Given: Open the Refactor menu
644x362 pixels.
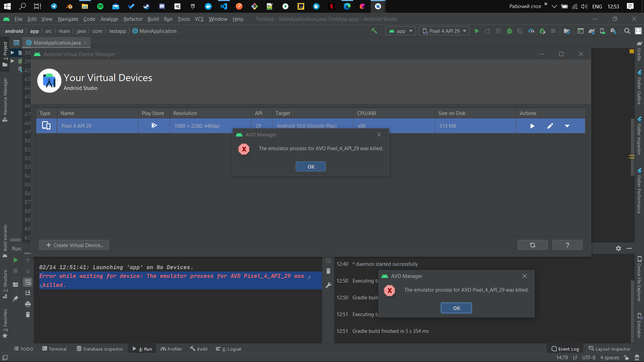Looking at the screenshot, I should point(133,19).
